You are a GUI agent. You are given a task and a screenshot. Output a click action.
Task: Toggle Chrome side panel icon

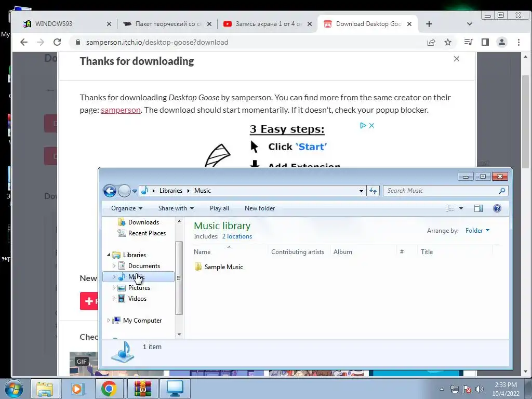click(x=485, y=42)
